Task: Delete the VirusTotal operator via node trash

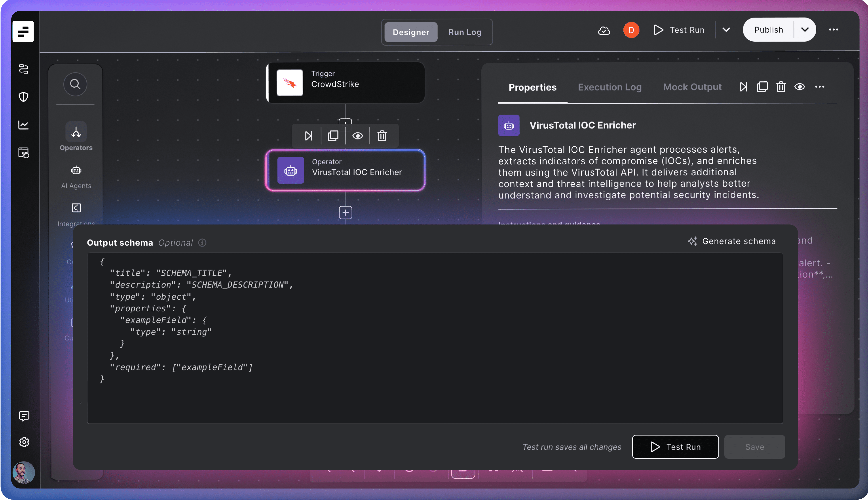Action: [382, 136]
